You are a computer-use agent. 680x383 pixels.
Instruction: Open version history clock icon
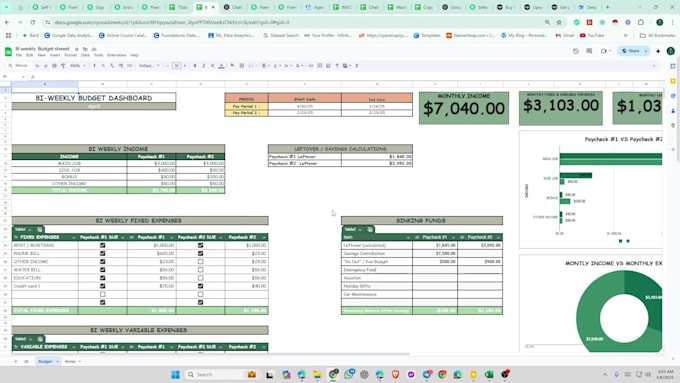pos(575,51)
